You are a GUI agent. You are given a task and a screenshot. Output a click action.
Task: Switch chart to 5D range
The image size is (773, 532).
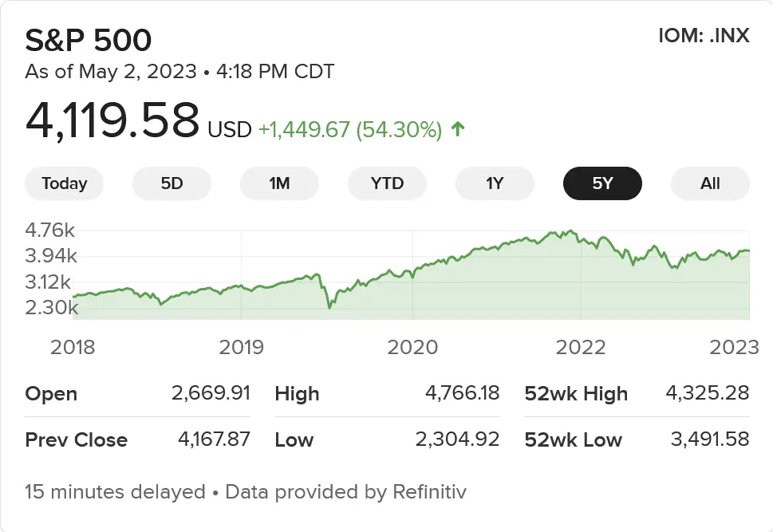tap(172, 183)
